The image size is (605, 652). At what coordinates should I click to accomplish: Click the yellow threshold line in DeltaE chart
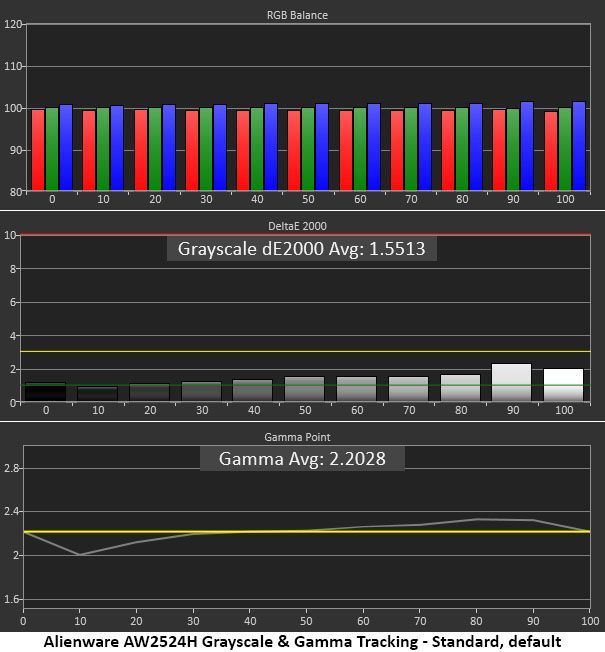point(306,352)
